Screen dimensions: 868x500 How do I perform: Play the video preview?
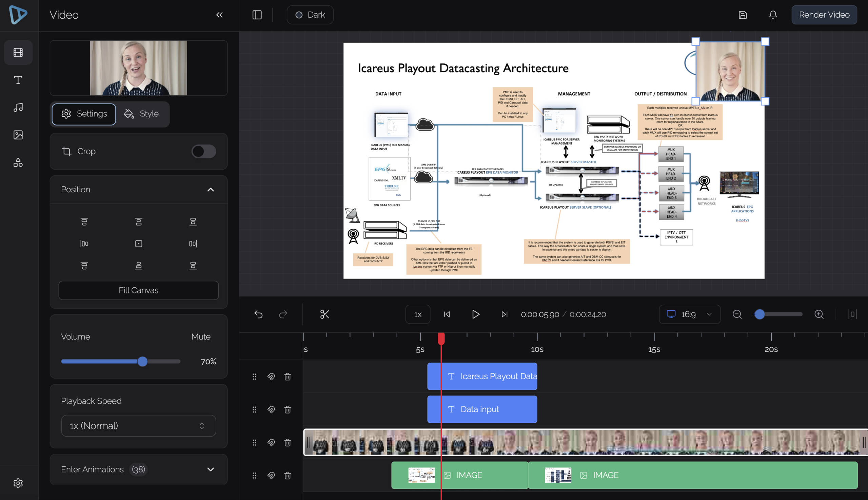[x=475, y=314]
